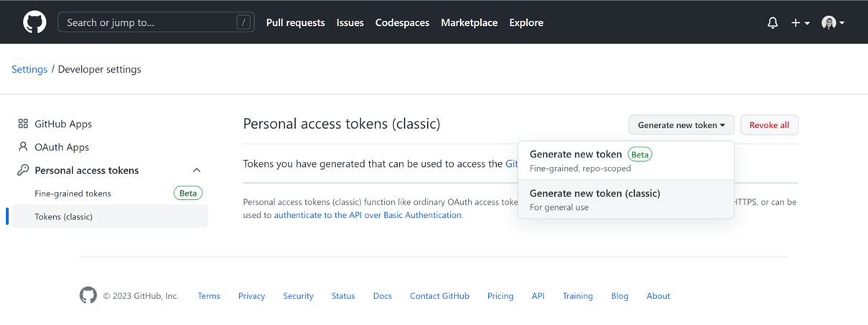Image resolution: width=868 pixels, height=325 pixels.
Task: Go to Pull requests
Action: coord(295,22)
